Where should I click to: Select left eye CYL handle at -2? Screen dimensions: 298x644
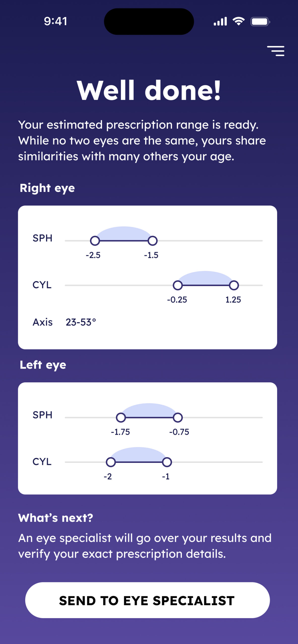tap(111, 462)
